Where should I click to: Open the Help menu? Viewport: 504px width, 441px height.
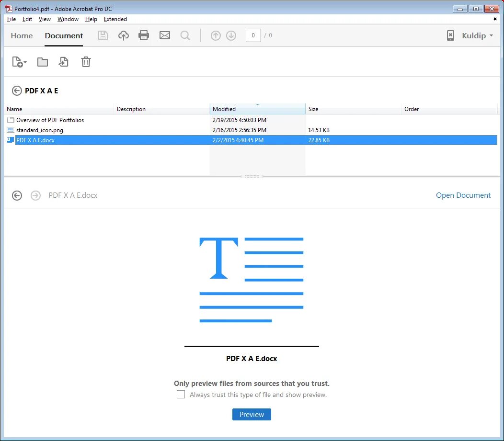[x=91, y=19]
